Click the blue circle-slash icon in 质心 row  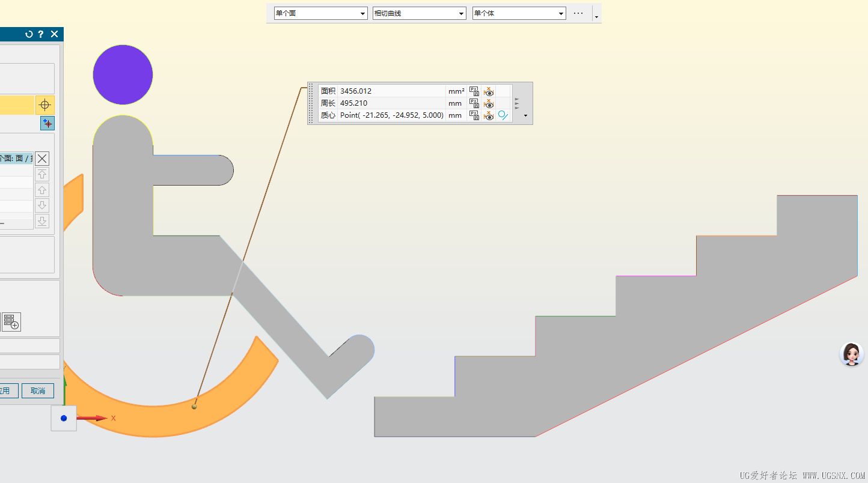503,115
